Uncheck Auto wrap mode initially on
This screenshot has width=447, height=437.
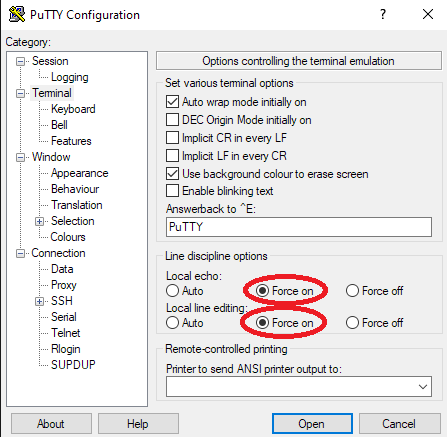tap(172, 102)
